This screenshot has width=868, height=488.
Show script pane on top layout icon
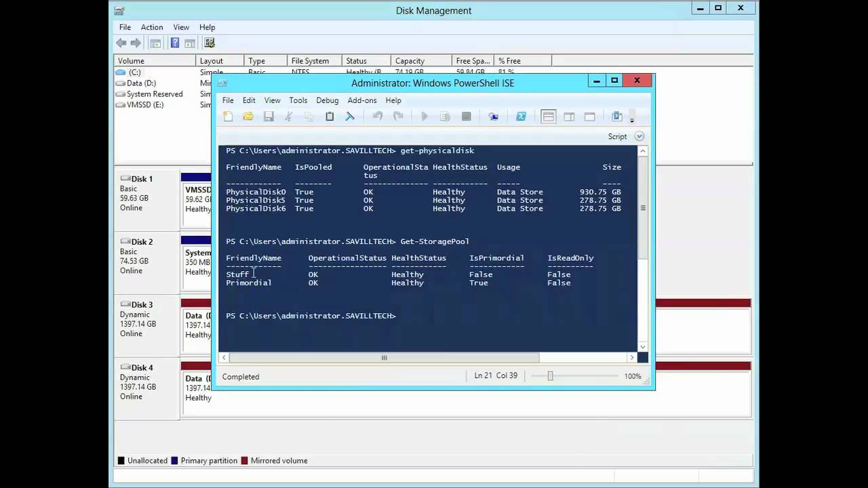click(549, 117)
